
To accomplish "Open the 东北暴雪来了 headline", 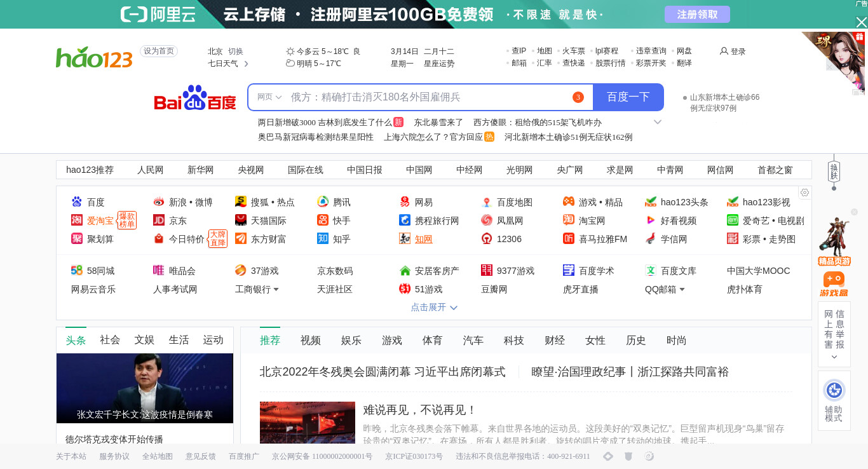I will click(x=438, y=122).
